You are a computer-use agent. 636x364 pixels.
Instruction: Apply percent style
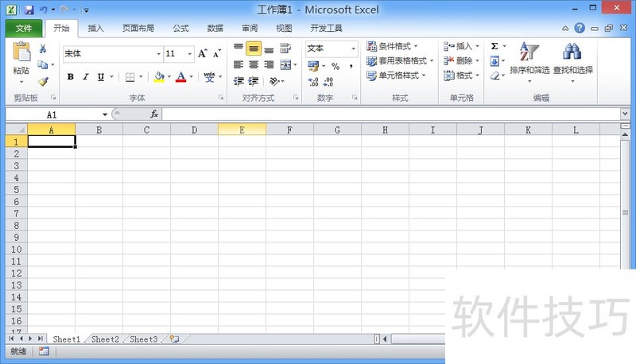(x=335, y=66)
